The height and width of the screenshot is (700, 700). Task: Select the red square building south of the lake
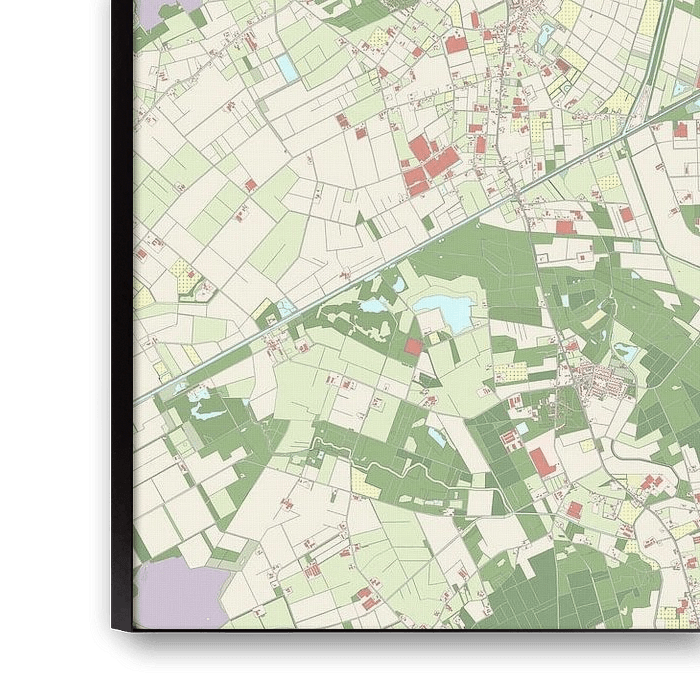click(413, 346)
